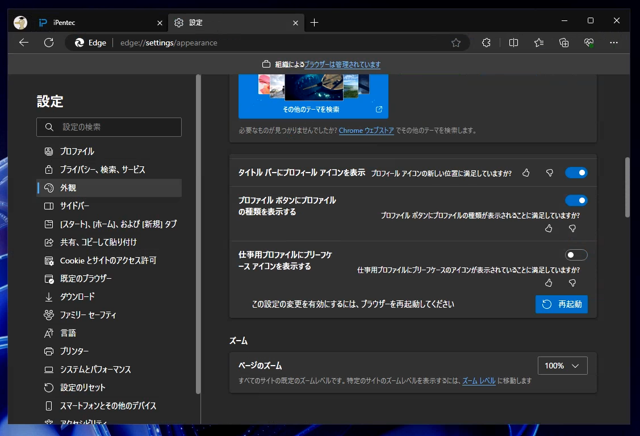Click the settings sidebar scrollbar
The width and height of the screenshot is (640, 436).
(x=198, y=234)
